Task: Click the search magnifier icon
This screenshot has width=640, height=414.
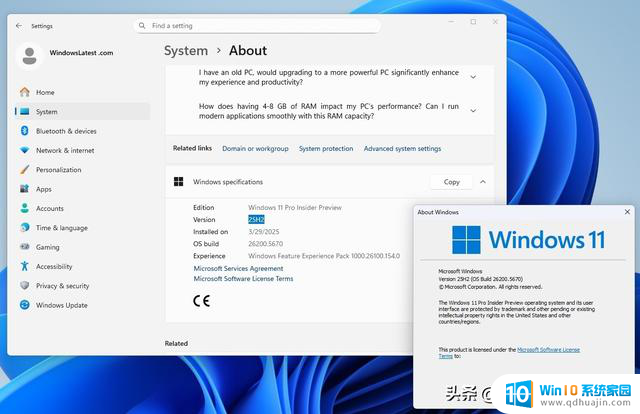Action: click(x=142, y=26)
